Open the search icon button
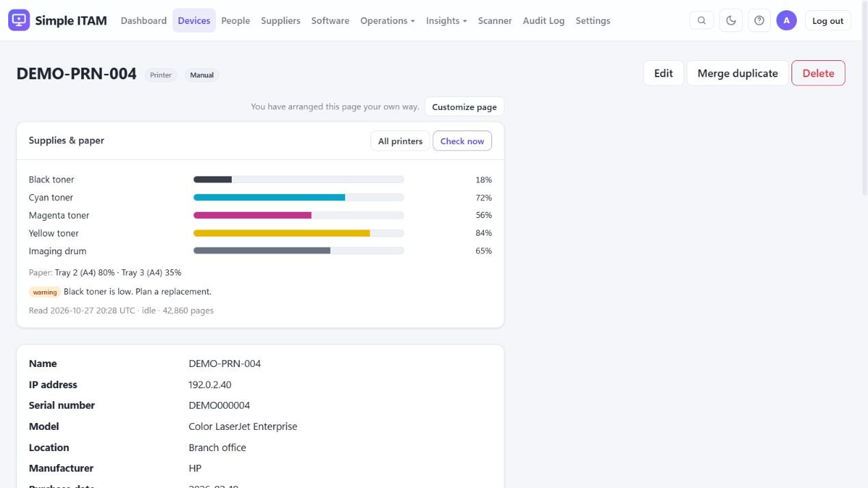This screenshot has width=868, height=488. pos(702,21)
